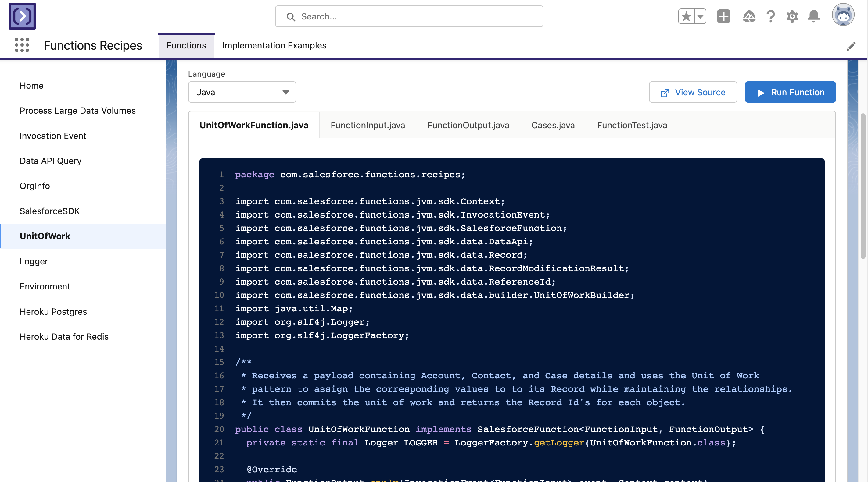868x482 pixels.
Task: Open Heroku Data for Redis recipe
Action: tap(83, 337)
